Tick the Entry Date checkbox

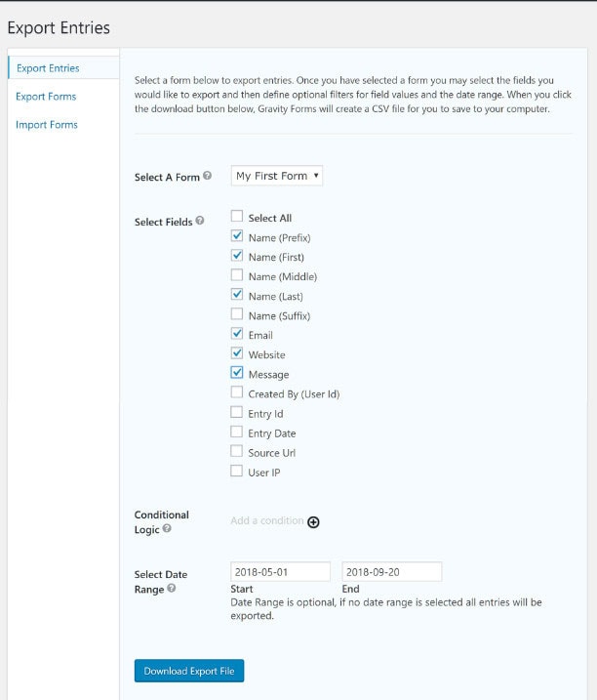pyautogui.click(x=237, y=432)
